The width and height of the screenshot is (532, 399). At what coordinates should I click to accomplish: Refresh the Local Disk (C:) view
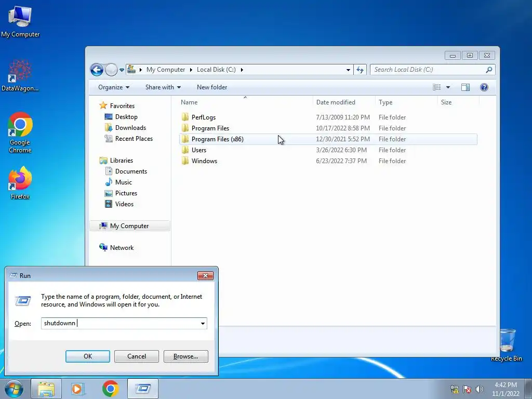[360, 70]
